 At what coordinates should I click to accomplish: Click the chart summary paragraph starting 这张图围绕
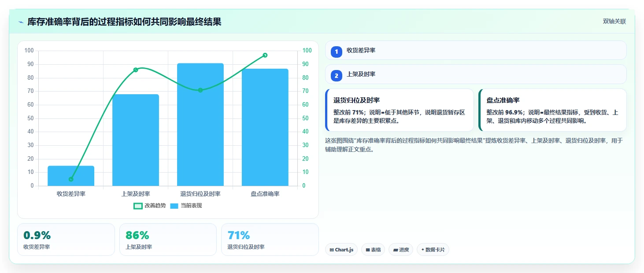click(474, 145)
